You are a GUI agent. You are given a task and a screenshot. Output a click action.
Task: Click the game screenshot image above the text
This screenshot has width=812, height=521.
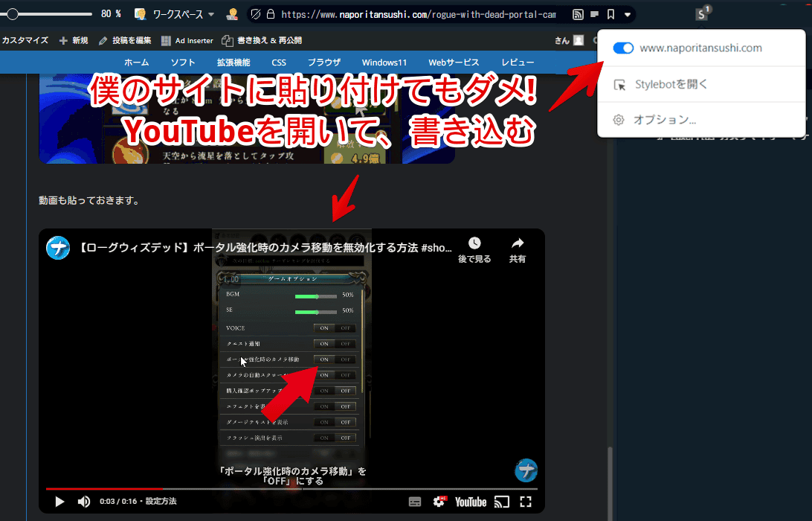[247, 119]
